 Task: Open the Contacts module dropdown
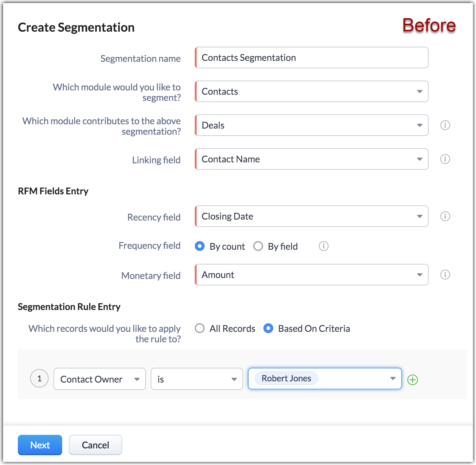point(312,91)
